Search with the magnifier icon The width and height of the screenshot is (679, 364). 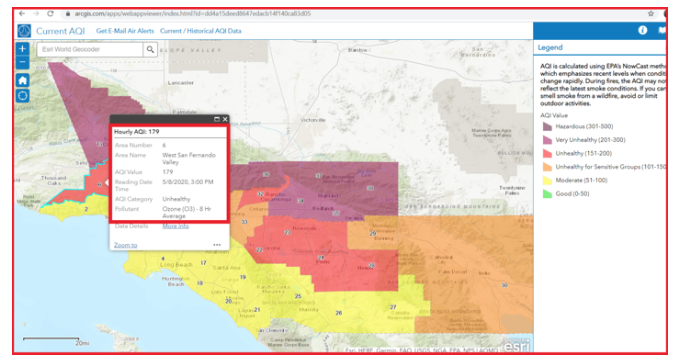[x=150, y=49]
